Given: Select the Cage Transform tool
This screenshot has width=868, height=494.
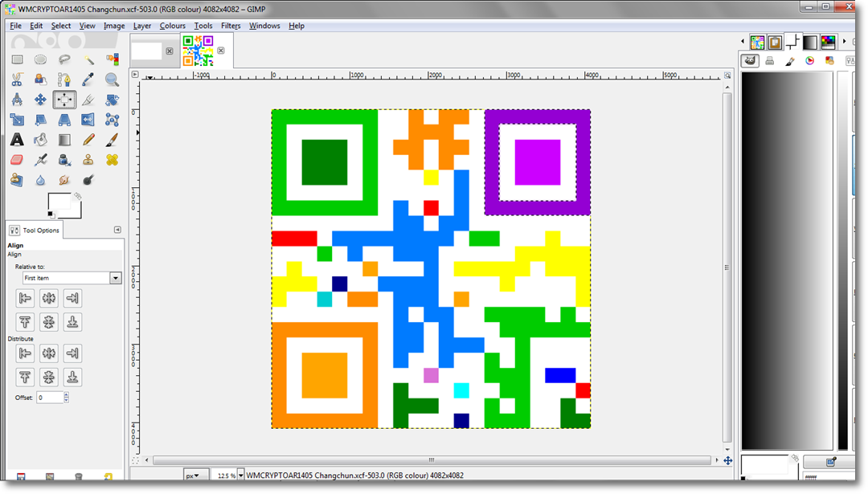Looking at the screenshot, I should point(113,120).
